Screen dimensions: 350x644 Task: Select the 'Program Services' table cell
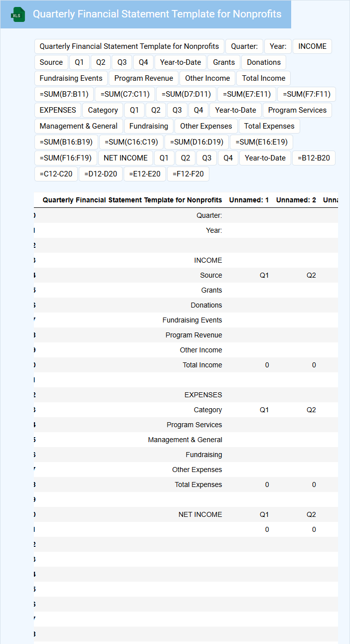tap(194, 425)
